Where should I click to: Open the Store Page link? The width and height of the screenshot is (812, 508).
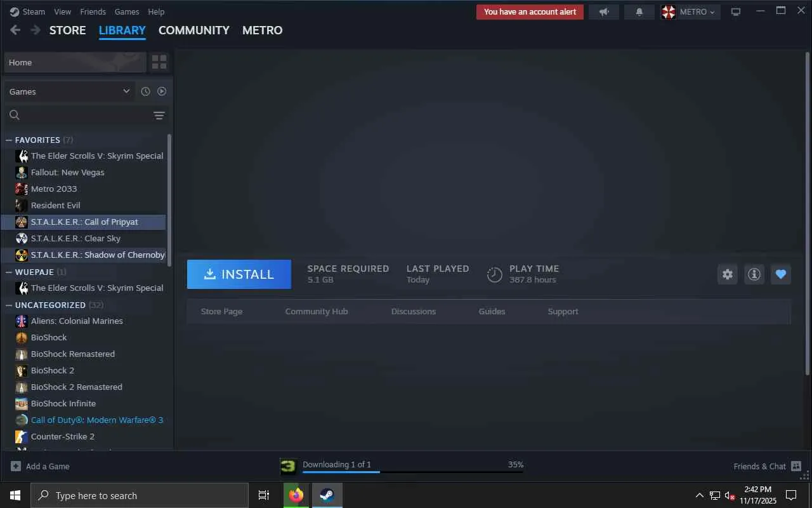coord(221,312)
